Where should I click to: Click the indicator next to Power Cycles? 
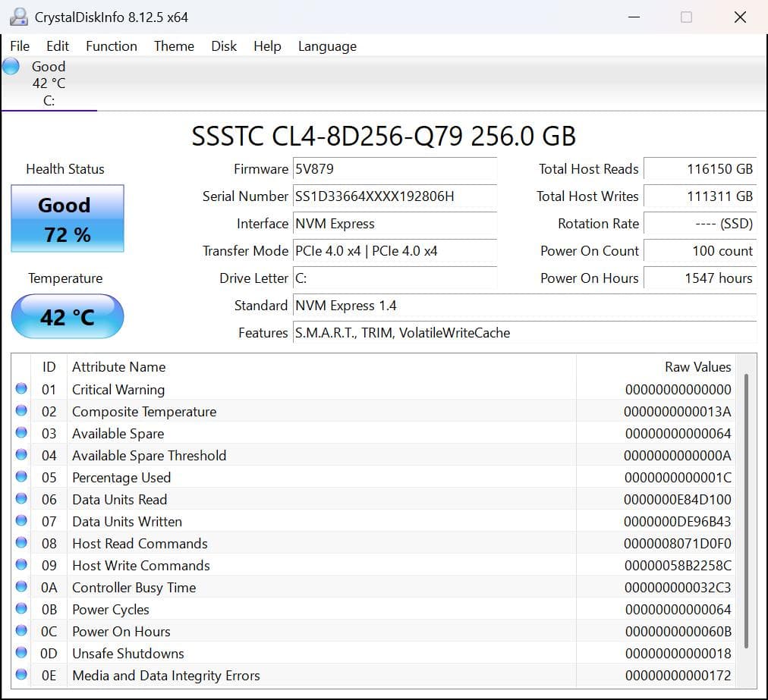(21, 609)
